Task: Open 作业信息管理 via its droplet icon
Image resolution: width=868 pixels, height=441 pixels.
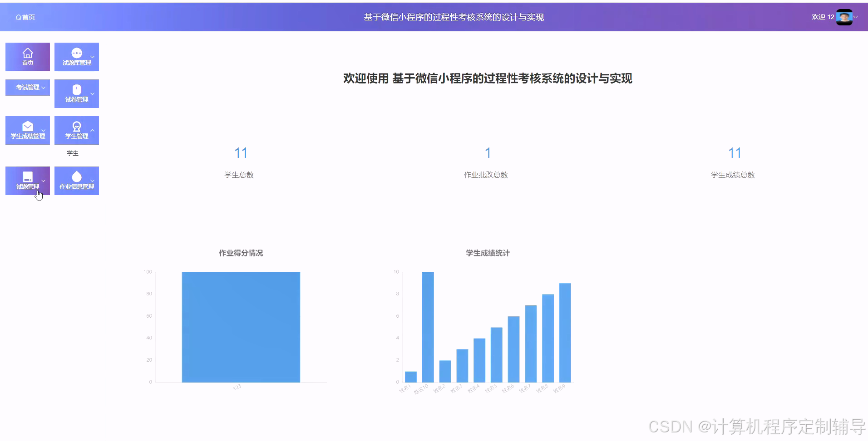Action: click(77, 176)
